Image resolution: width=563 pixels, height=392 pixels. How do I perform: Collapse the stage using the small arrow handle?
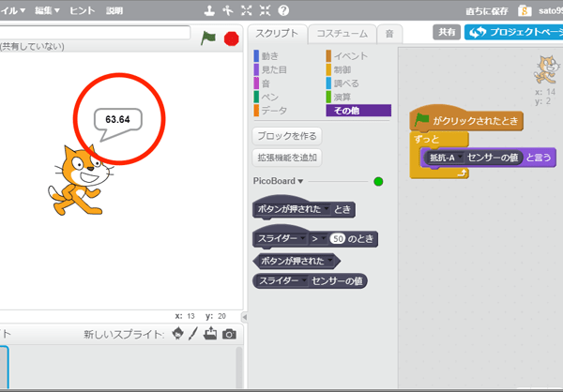[245, 317]
